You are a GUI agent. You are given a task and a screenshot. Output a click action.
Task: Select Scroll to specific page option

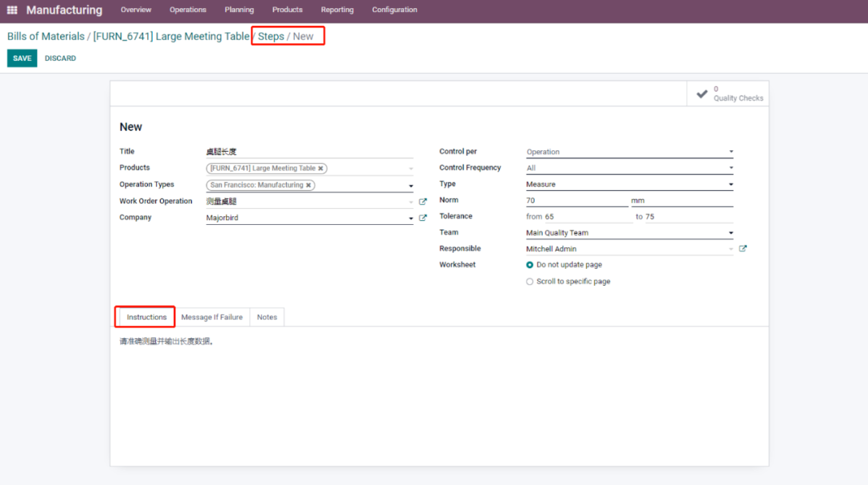(x=530, y=282)
